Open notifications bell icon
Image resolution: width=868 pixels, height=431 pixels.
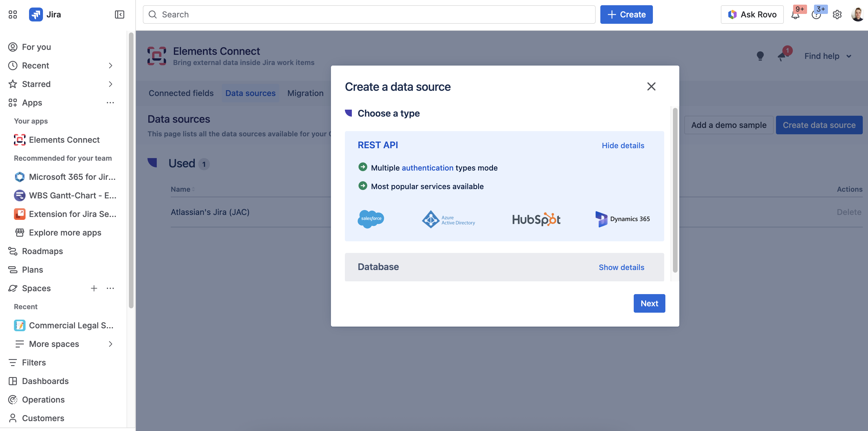click(x=795, y=15)
